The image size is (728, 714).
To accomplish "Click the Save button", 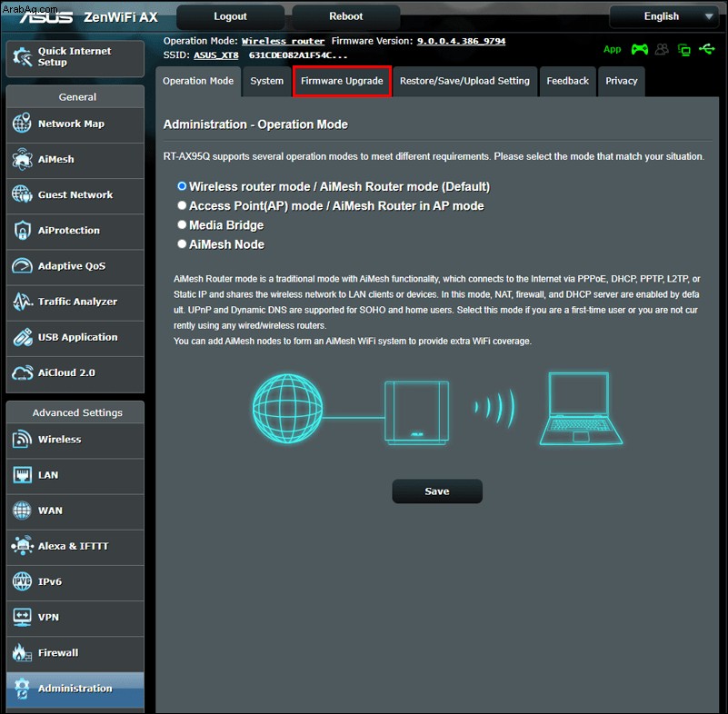I will coord(437,491).
